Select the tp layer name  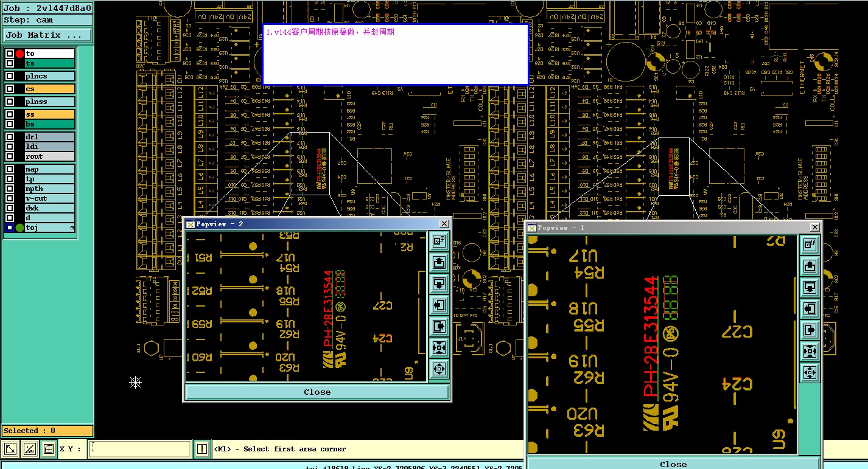tap(49, 179)
